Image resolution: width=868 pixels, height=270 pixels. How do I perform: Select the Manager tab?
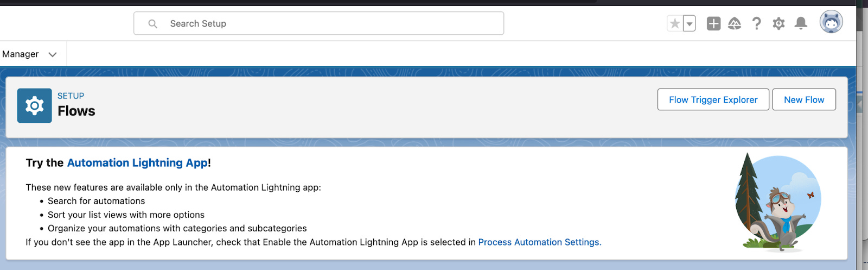(x=21, y=54)
